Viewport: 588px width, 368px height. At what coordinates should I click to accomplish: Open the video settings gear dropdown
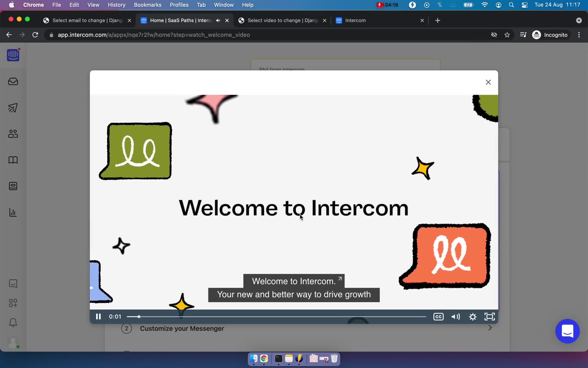pyautogui.click(x=473, y=316)
